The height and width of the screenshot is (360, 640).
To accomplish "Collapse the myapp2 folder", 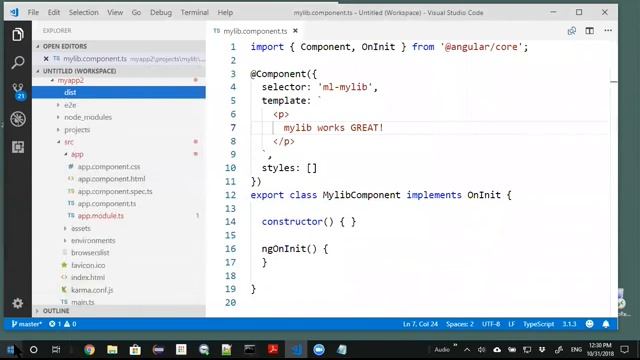I will [x=53, y=80].
